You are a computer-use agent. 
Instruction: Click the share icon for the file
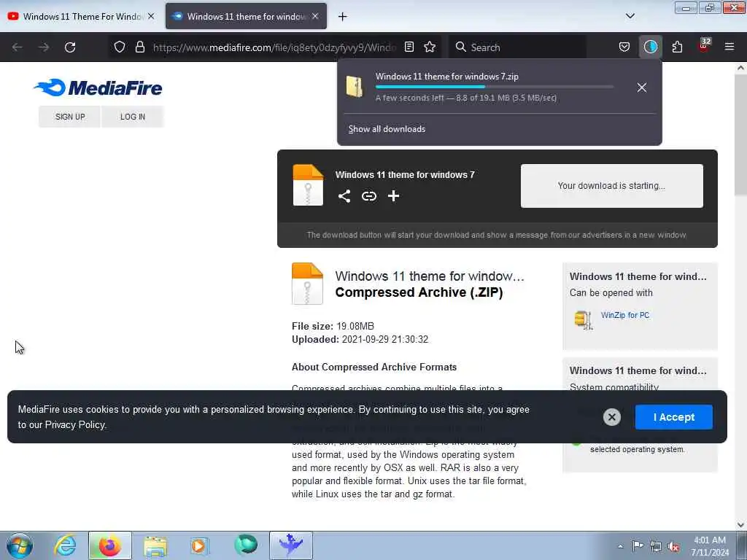(344, 196)
